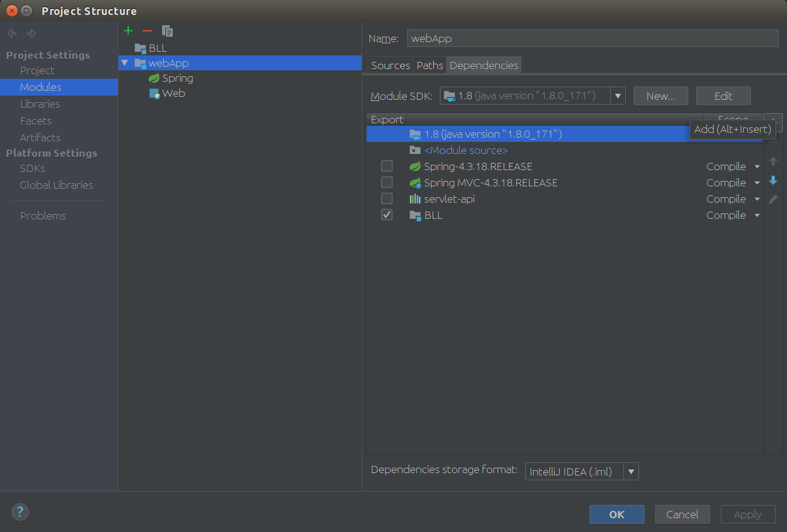
Task: Click the red minus Remove module icon
Action: click(147, 31)
